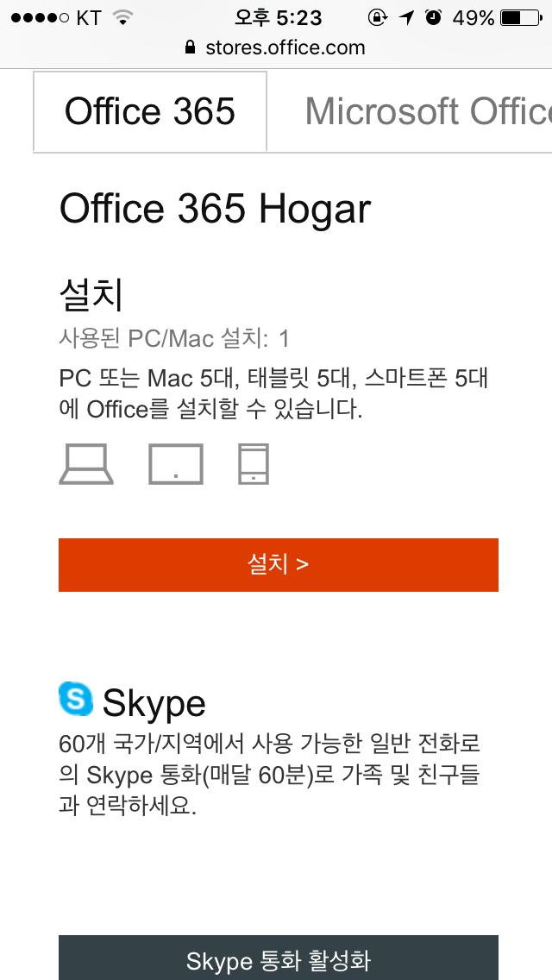Tap the alarm clock status icon
Screen dimensions: 552x980
pos(434,17)
